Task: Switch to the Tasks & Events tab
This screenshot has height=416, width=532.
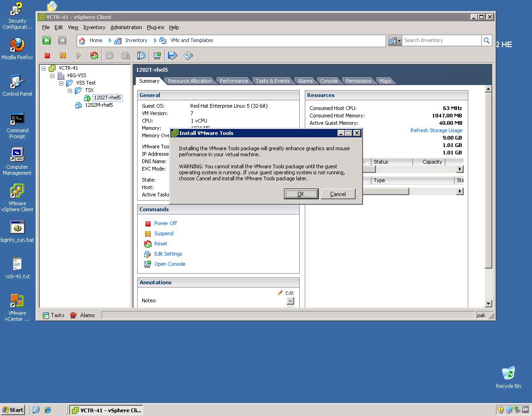Action: 273,81
